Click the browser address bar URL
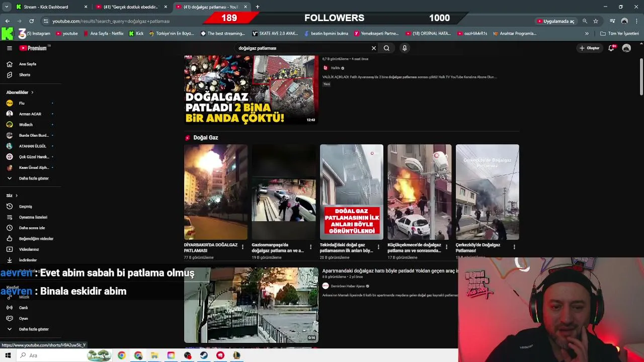Viewport: 644px width, 362px height. 111,21
